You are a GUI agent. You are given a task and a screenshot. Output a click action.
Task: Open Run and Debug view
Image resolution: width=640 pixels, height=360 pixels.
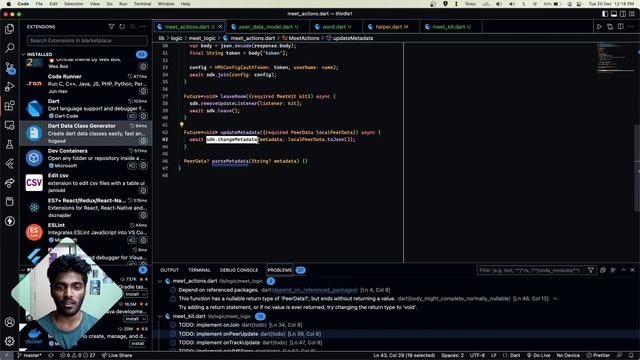(9, 87)
